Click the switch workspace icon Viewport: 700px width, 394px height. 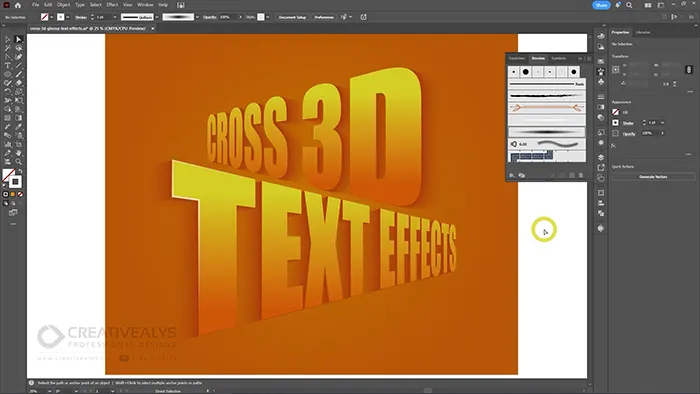coord(661,5)
